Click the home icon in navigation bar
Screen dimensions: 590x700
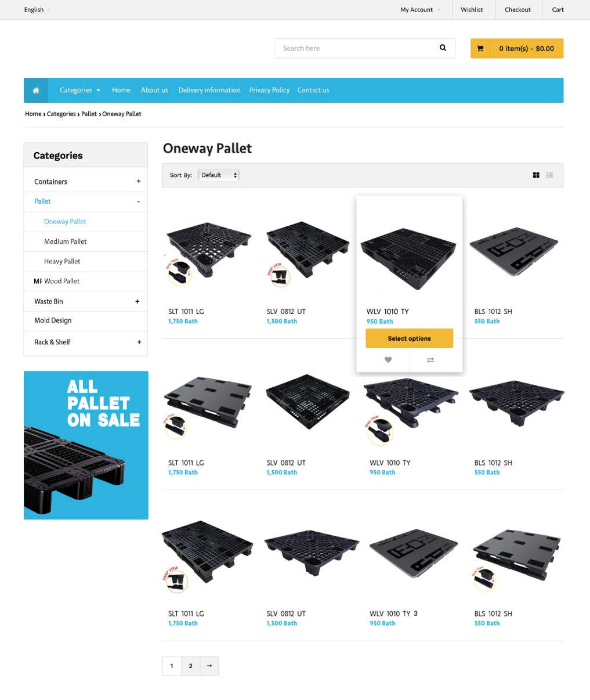coord(36,90)
